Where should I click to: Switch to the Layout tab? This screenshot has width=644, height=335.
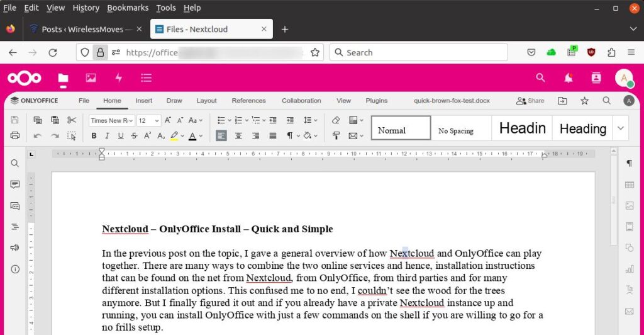[206, 101]
